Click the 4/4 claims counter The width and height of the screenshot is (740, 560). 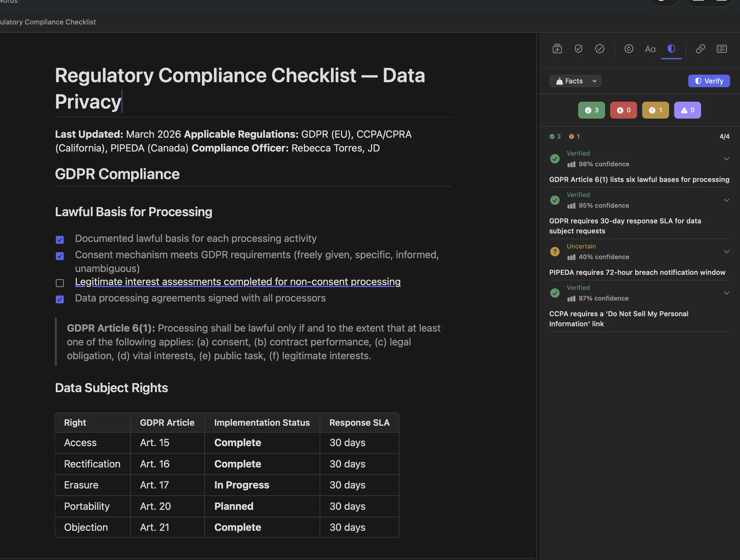pyautogui.click(x=724, y=136)
